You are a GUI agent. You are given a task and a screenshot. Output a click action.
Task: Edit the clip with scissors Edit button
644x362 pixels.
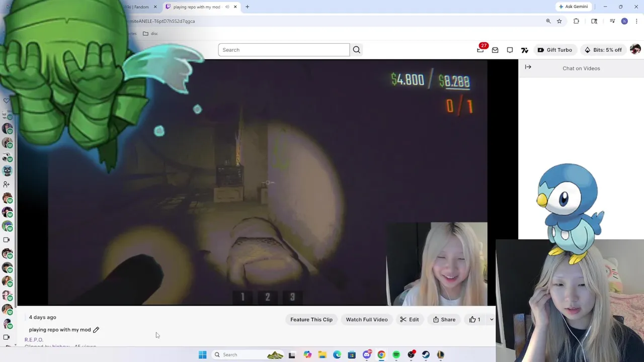pyautogui.click(x=410, y=319)
